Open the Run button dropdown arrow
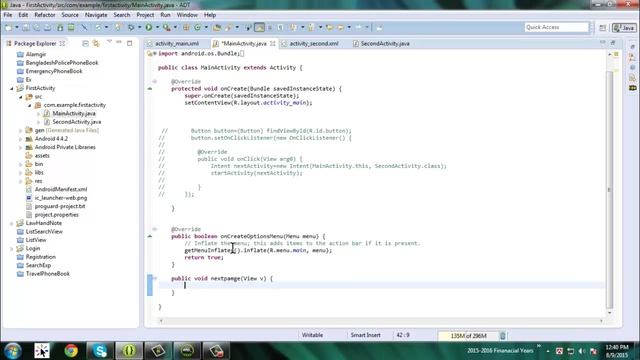The height and width of the screenshot is (360, 640). pos(157,27)
